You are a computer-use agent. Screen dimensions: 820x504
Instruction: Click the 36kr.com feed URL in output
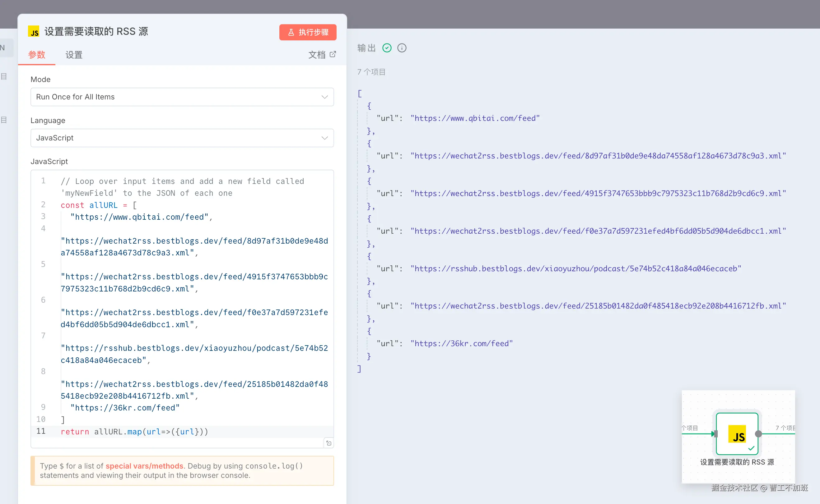pos(461,343)
